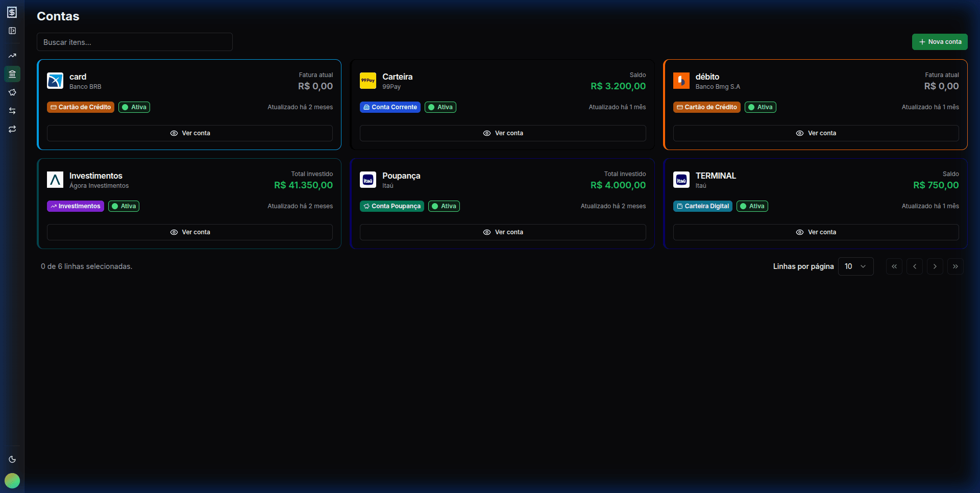
Task: Click the Conta Corrente tag on Carteira
Action: pos(390,107)
